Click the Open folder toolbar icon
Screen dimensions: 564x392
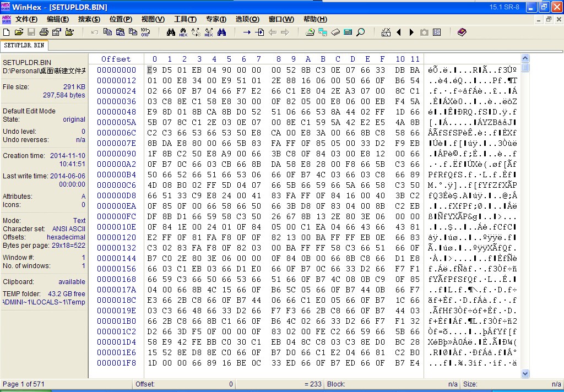click(69, 32)
